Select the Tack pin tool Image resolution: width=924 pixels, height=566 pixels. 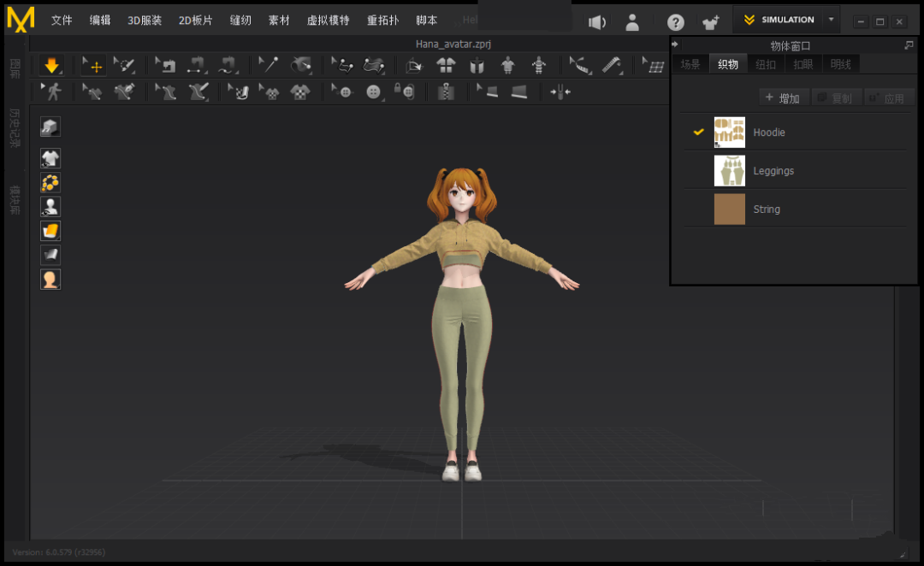click(x=269, y=65)
